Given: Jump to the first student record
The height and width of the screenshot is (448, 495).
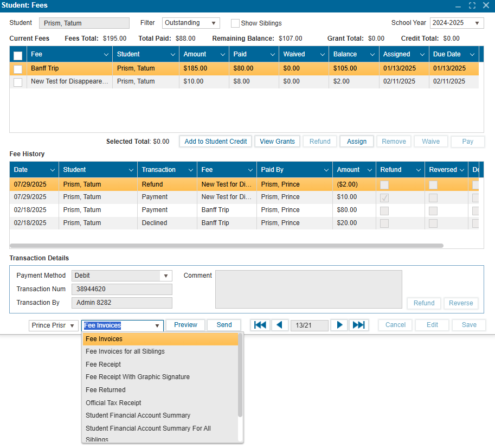Looking at the screenshot, I should [260, 325].
